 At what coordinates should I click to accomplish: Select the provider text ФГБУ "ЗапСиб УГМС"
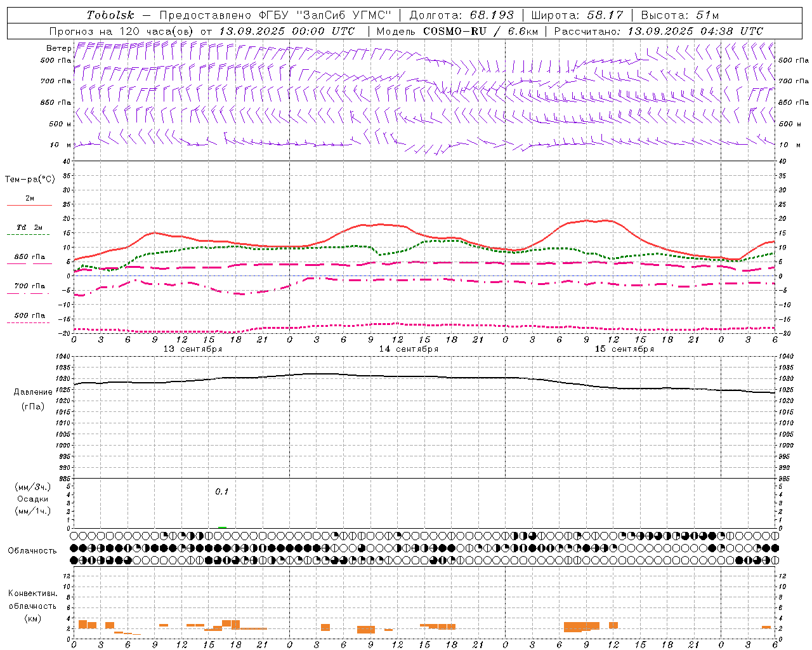tap(325, 15)
